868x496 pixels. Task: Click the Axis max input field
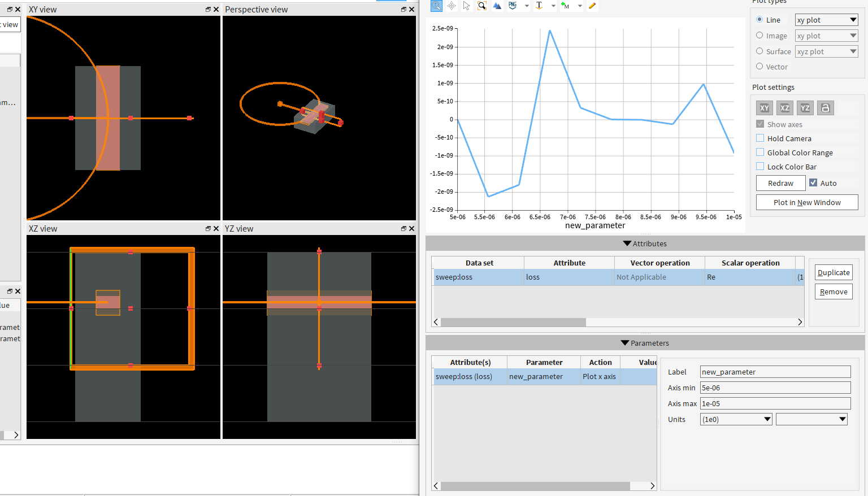775,403
